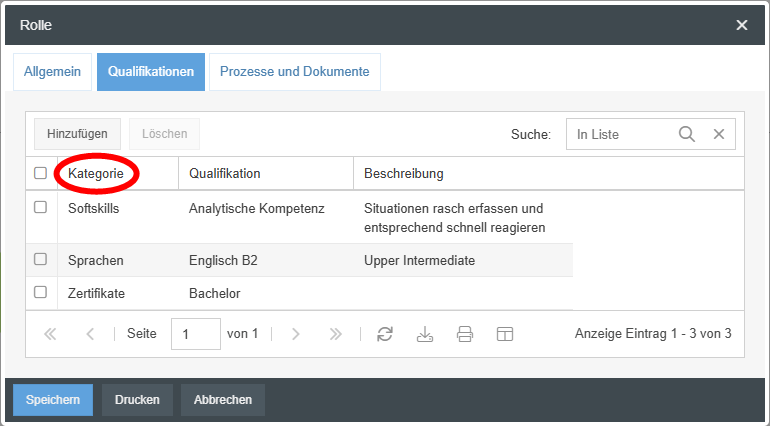Screen dimensions: 770x426
Task: Close the Rolle dialog
Action: pyautogui.click(x=742, y=25)
